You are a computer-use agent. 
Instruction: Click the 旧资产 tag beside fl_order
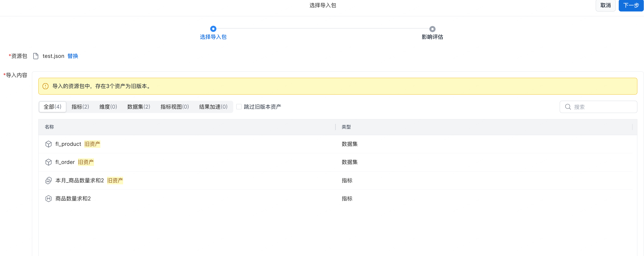pyautogui.click(x=86, y=162)
